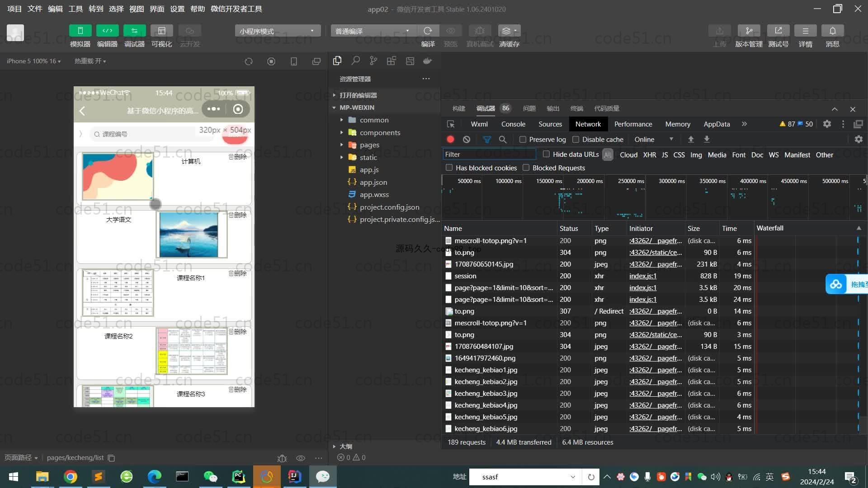868x488 pixels.
Task: Switch to the Wxml tab
Action: tap(479, 124)
